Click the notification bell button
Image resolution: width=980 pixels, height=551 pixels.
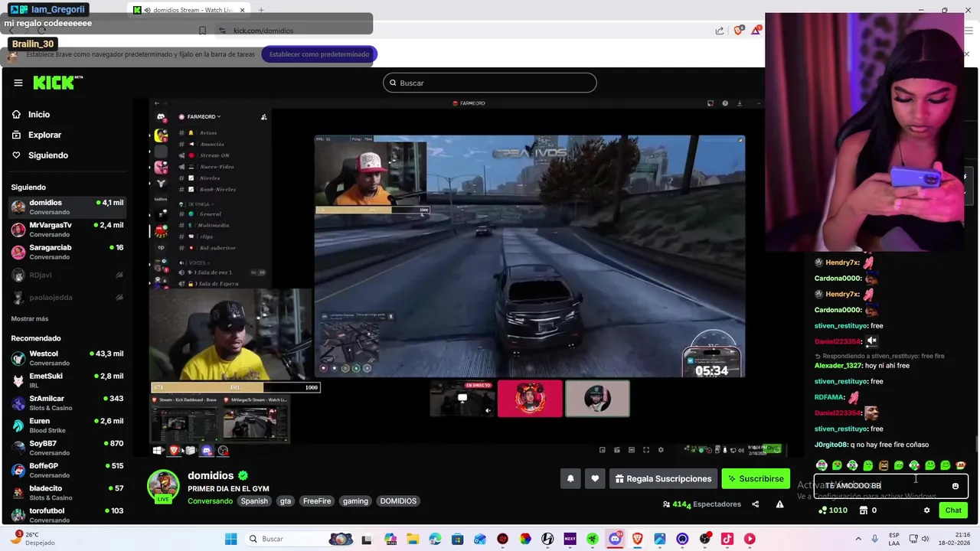pos(570,478)
